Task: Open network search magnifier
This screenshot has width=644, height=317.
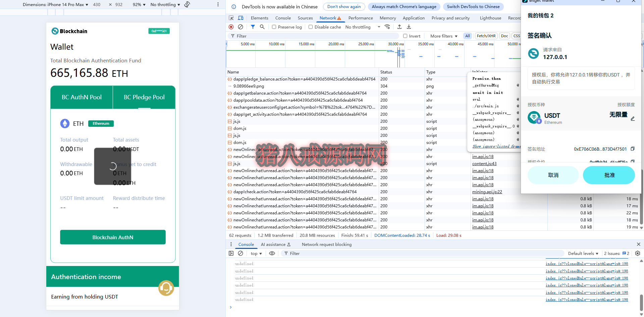Action: point(262,27)
